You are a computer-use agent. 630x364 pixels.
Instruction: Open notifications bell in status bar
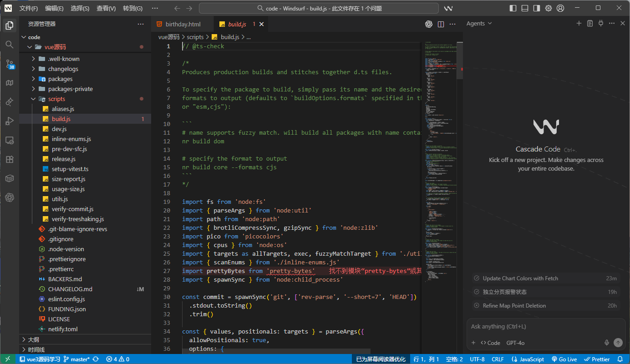click(x=620, y=359)
